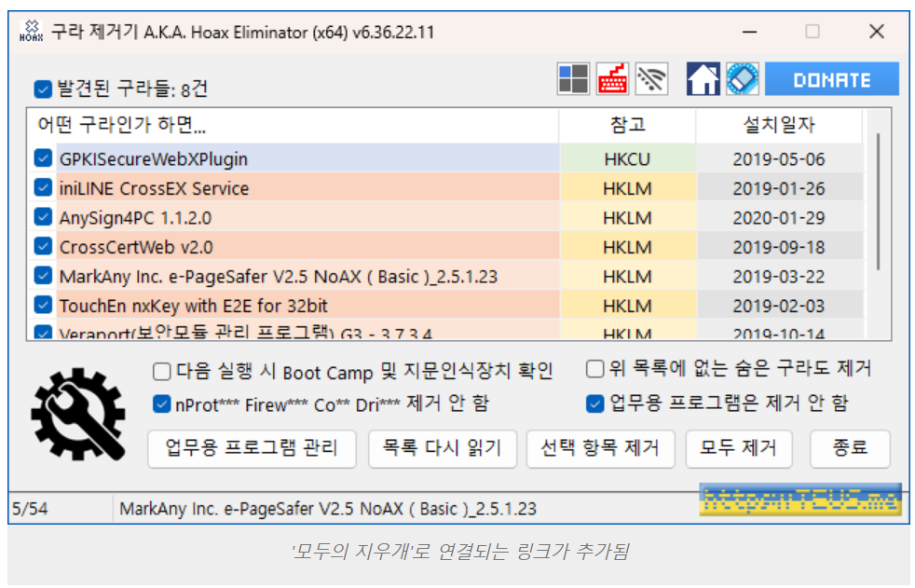Enable Boot Camp 및 지문인식장치 확인 checkbox
Image resolution: width=915 pixels, height=588 pixels.
pos(161,372)
